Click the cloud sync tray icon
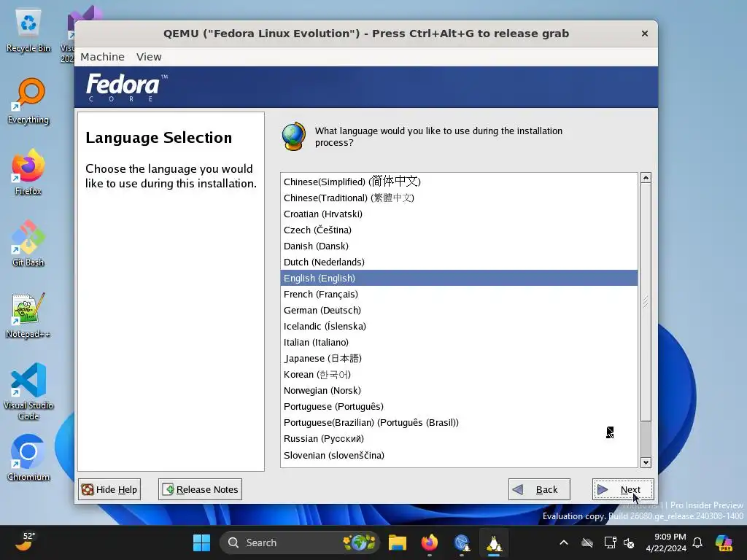This screenshot has width=747, height=560. tap(587, 542)
